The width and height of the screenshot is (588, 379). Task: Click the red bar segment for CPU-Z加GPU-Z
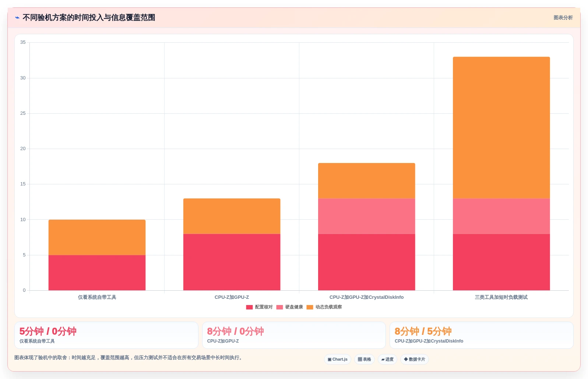(232, 262)
